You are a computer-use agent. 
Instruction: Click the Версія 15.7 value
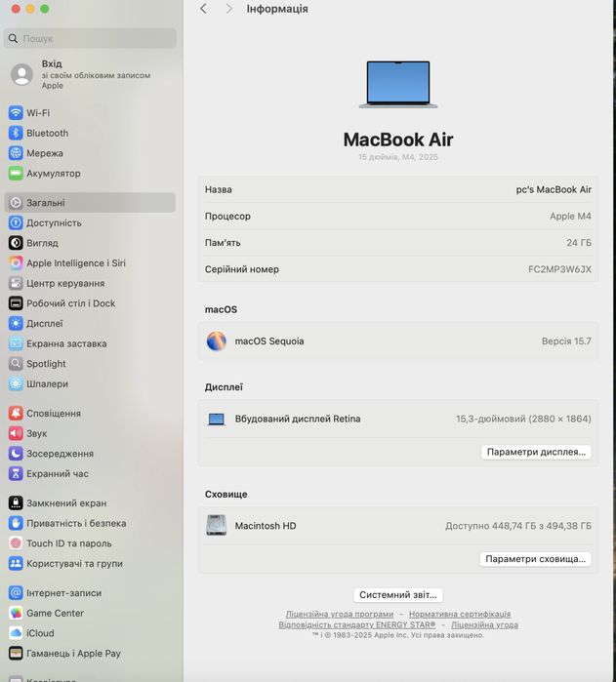coord(566,341)
